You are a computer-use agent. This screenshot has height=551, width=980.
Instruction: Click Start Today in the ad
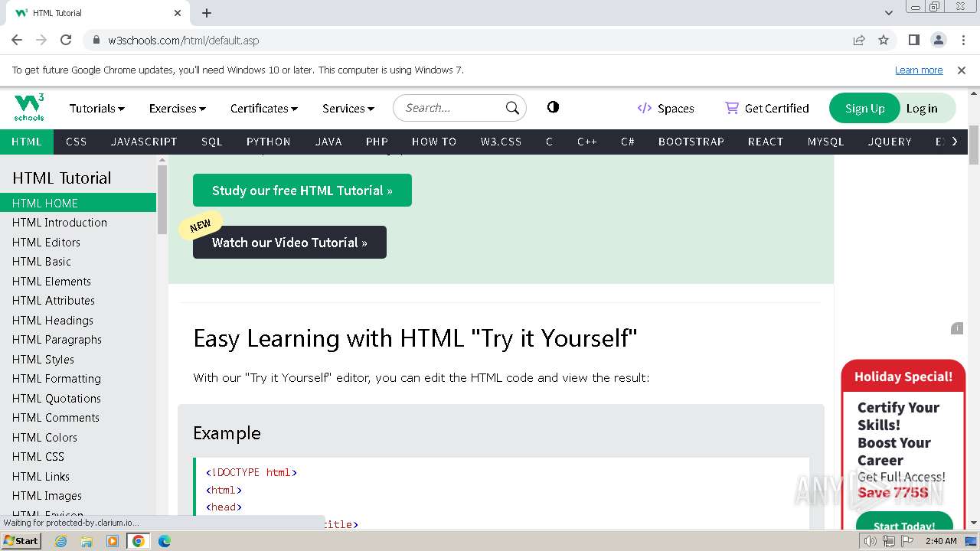tap(904, 525)
